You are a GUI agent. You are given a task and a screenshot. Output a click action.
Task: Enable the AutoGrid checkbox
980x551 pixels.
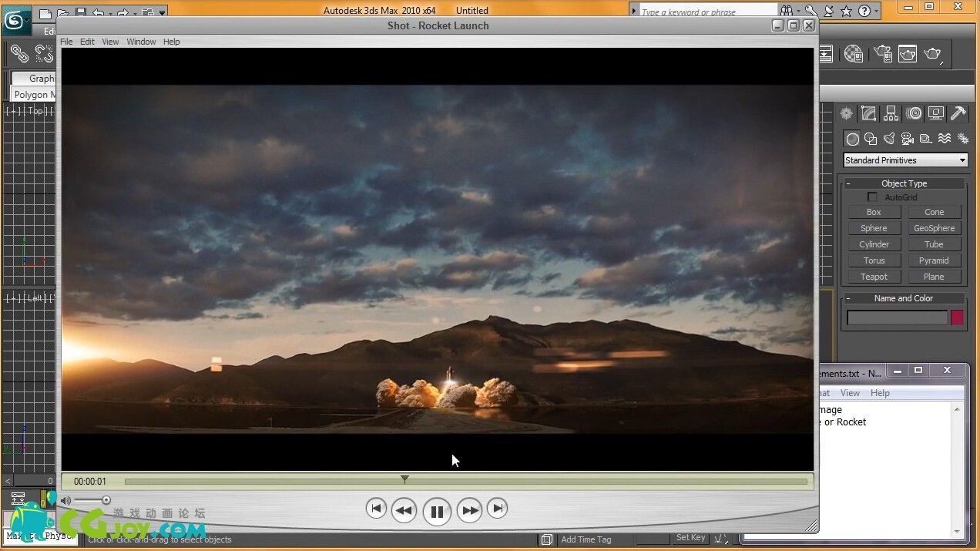872,197
